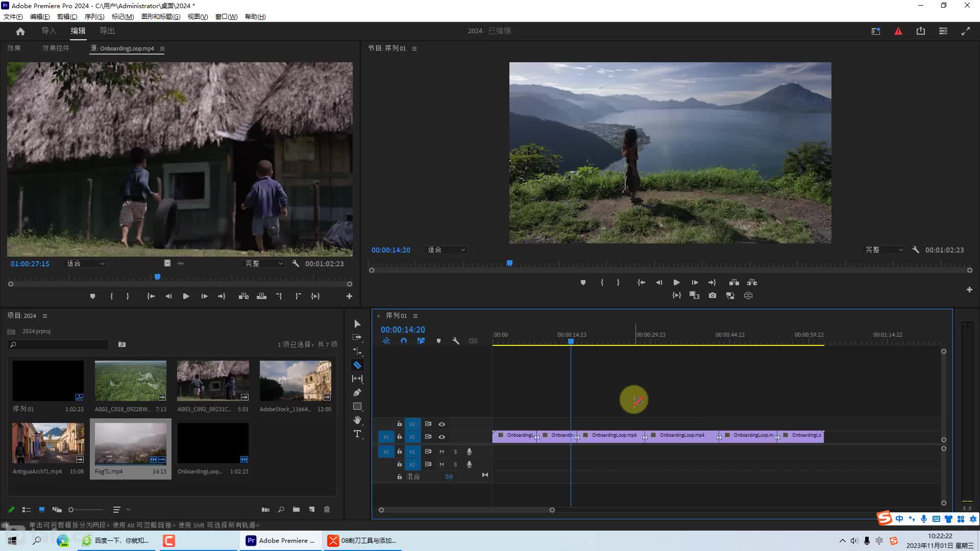Open 序列(S) menu
The image size is (980, 551).
tap(94, 17)
